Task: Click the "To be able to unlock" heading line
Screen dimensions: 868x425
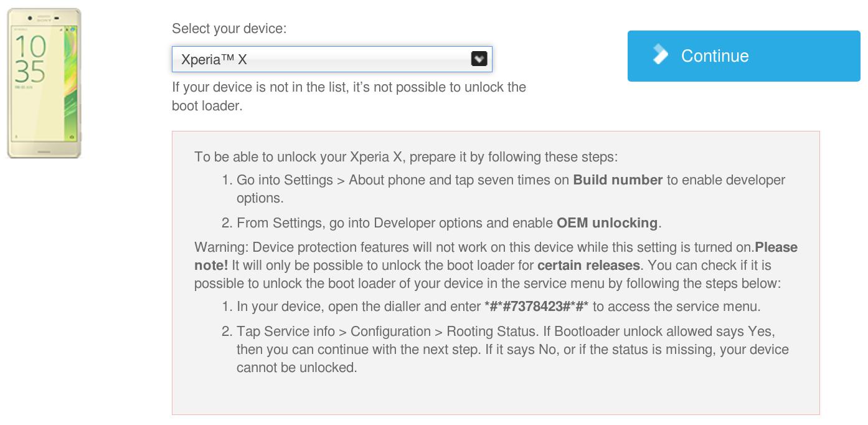Action: (x=406, y=156)
